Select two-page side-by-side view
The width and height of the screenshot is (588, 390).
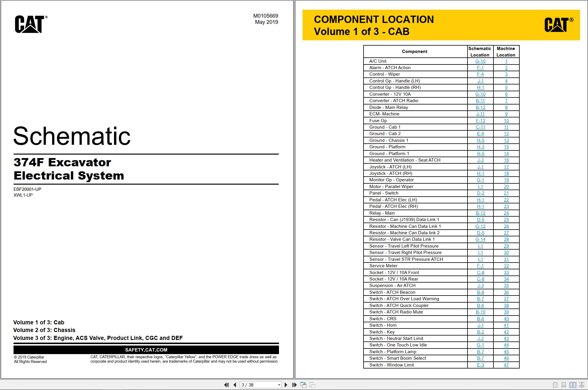coord(573,385)
